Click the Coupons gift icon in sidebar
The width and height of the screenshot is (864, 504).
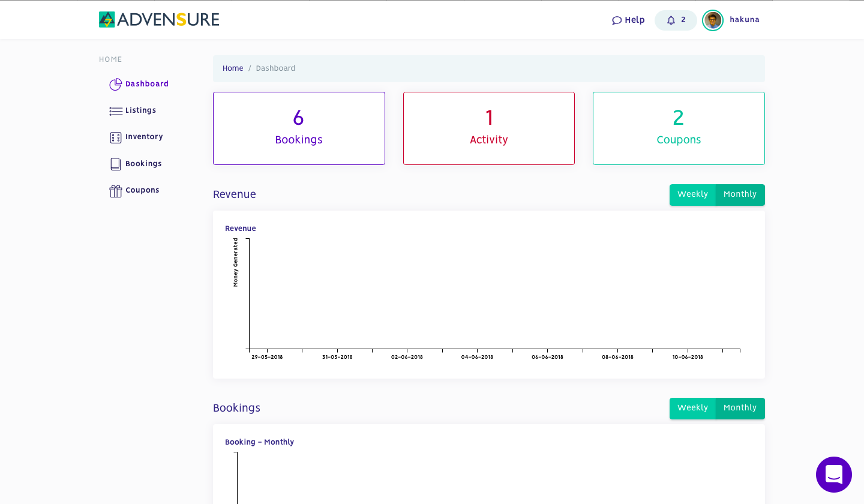pos(116,191)
